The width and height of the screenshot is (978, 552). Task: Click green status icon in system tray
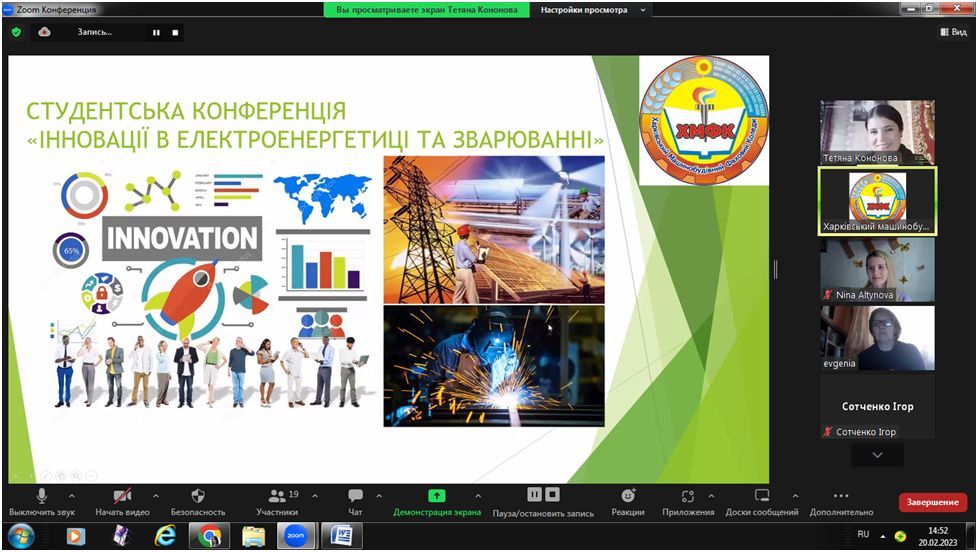pyautogui.click(x=900, y=536)
